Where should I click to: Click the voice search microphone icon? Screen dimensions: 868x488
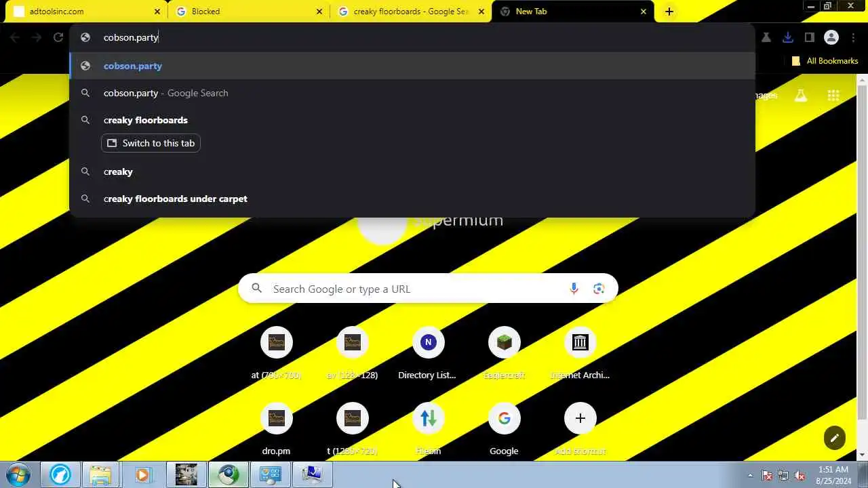574,289
